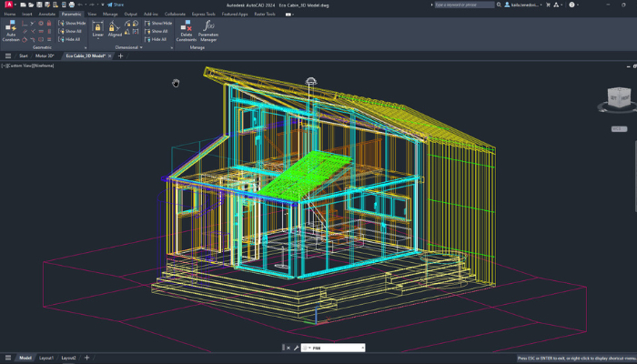Click the Auto Constrain tool
Image resolution: width=637 pixels, height=364 pixels.
11,31
